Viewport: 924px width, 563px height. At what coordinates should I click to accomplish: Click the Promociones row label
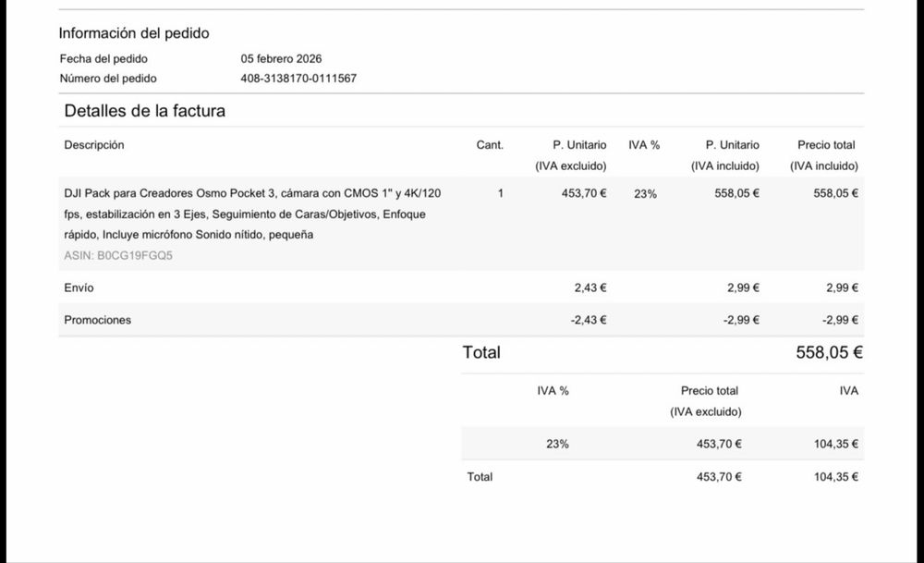tap(98, 320)
